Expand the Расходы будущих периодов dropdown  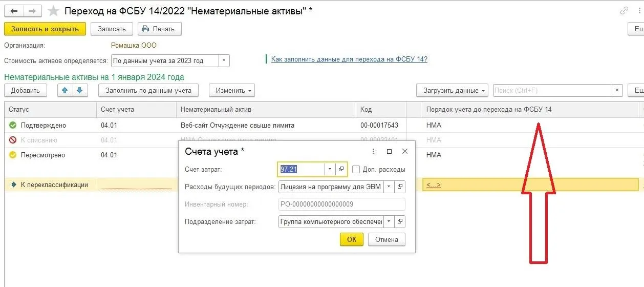coord(389,187)
